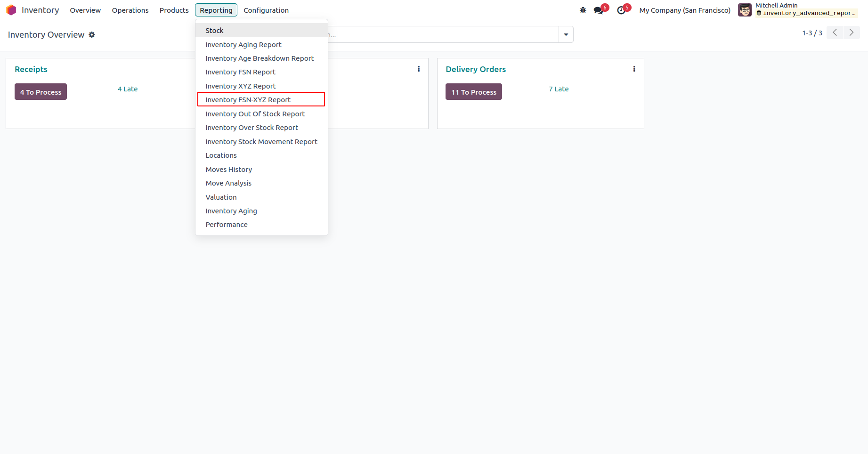Click the Odoo Inventory app logo icon

pyautogui.click(x=11, y=10)
